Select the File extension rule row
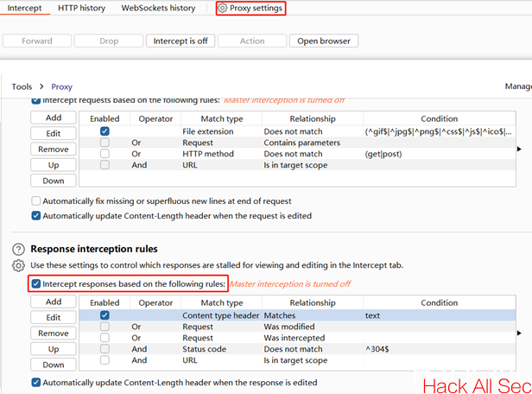The image size is (532, 394). point(297,131)
